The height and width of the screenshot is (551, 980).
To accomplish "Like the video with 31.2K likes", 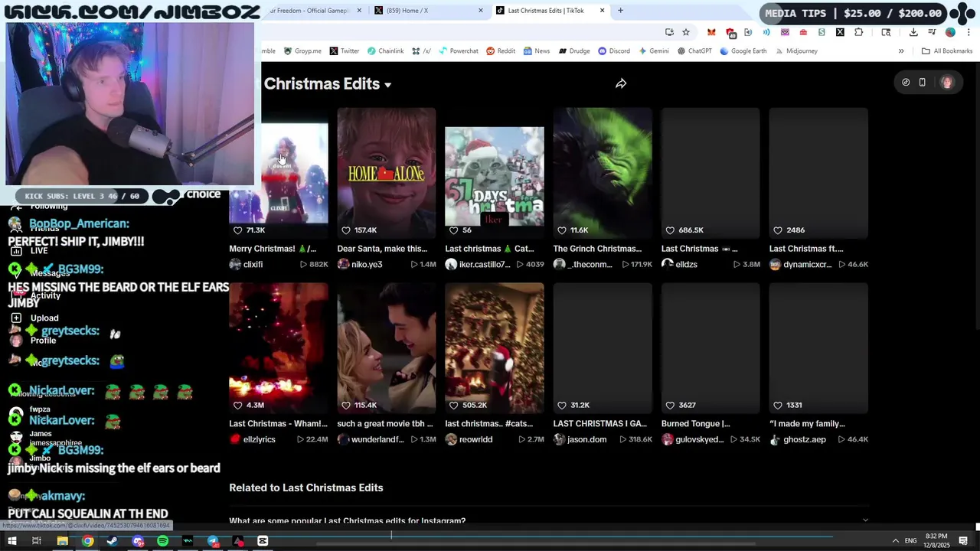I will (x=562, y=406).
